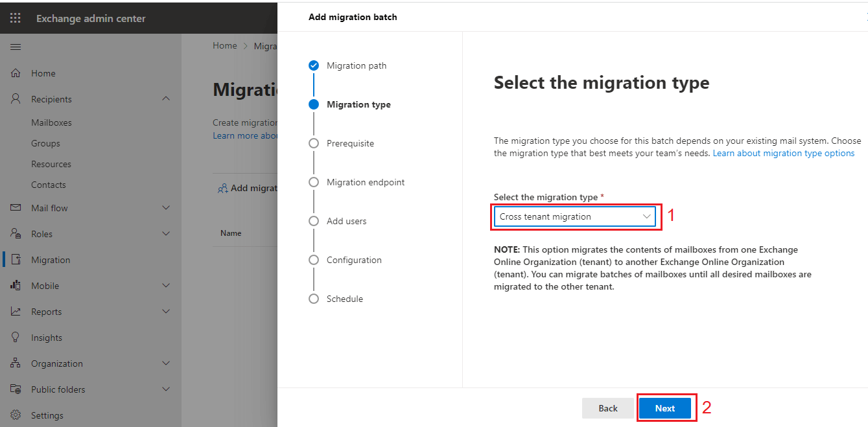This screenshot has width=868, height=427.
Task: Click the Home house icon in sidebar
Action: click(x=16, y=73)
